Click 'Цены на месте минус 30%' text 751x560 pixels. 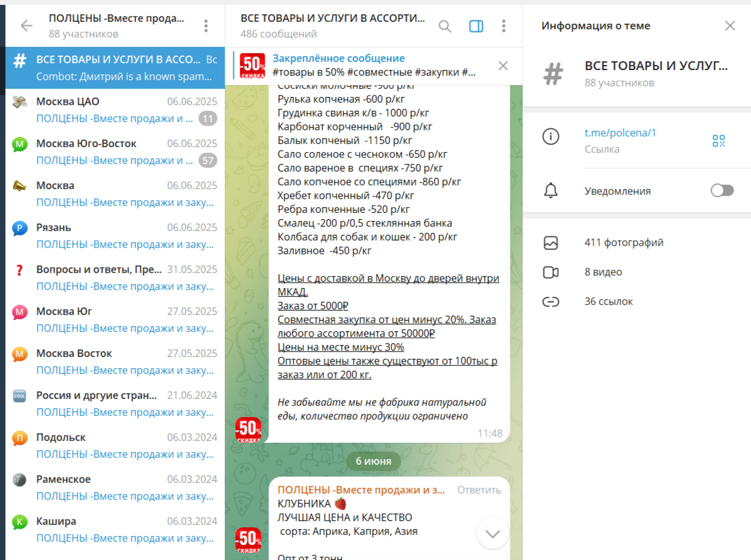point(341,347)
